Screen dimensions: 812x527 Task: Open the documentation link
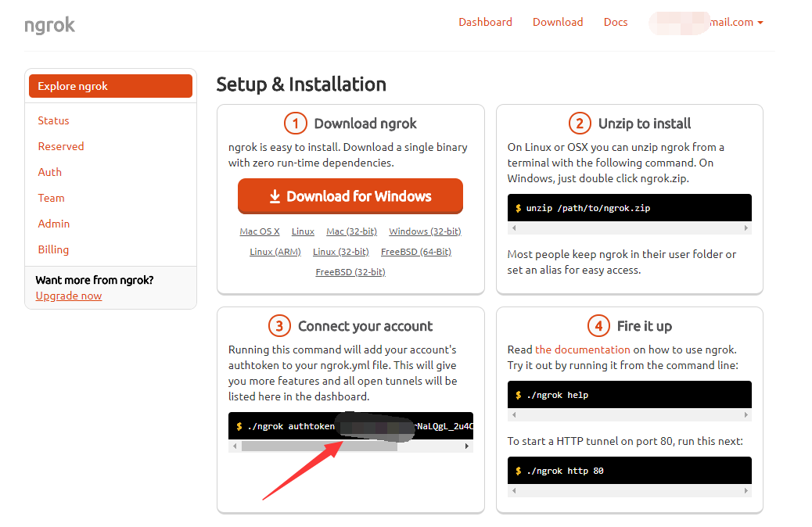click(582, 350)
